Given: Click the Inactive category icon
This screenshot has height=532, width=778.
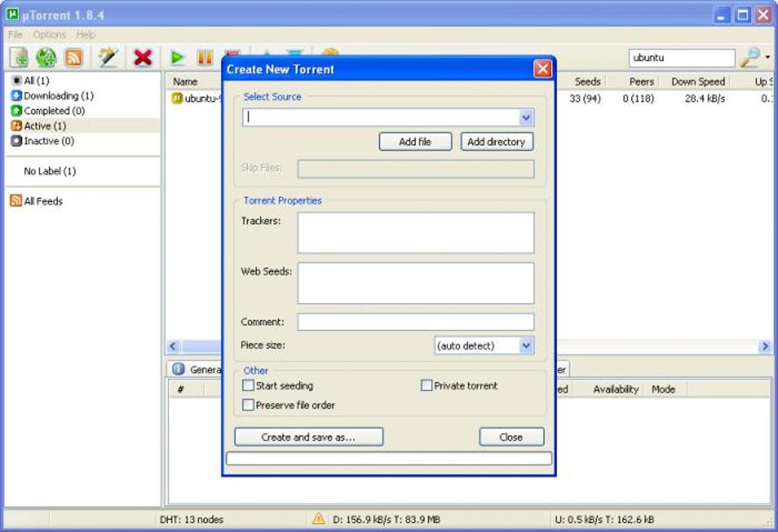Looking at the screenshot, I should [x=16, y=141].
